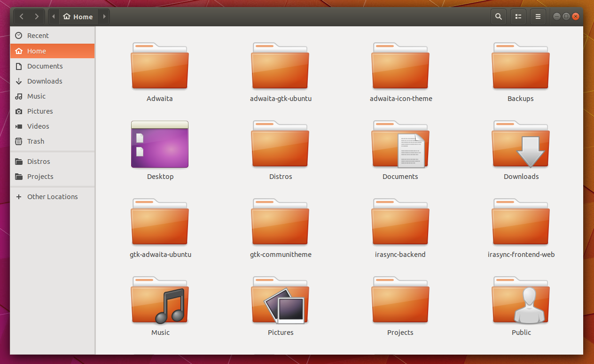
Task: Open the Distros bookmark in sidebar
Action: [52, 162]
